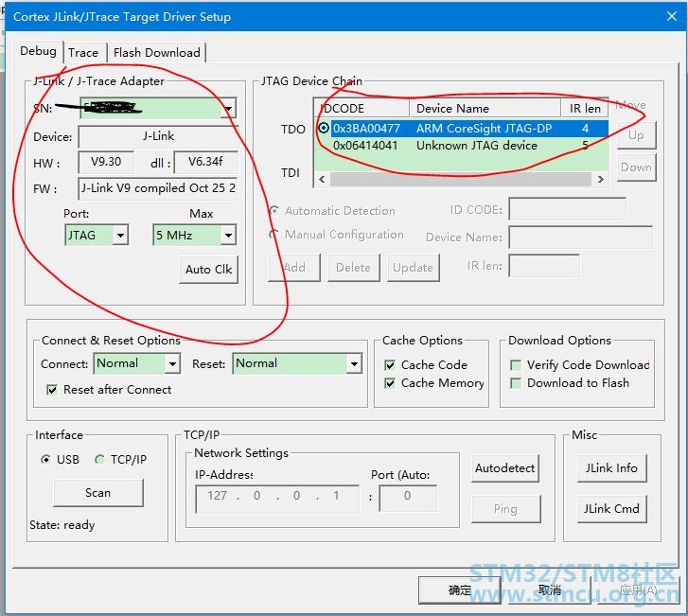Click the Auto Clk button
This screenshot has width=688, height=616.
point(209,270)
